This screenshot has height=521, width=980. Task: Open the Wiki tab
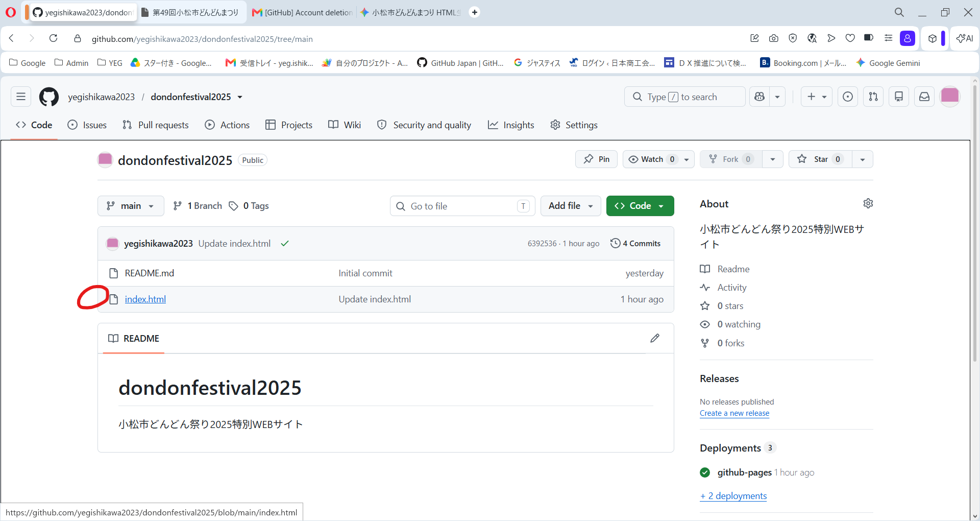click(345, 125)
